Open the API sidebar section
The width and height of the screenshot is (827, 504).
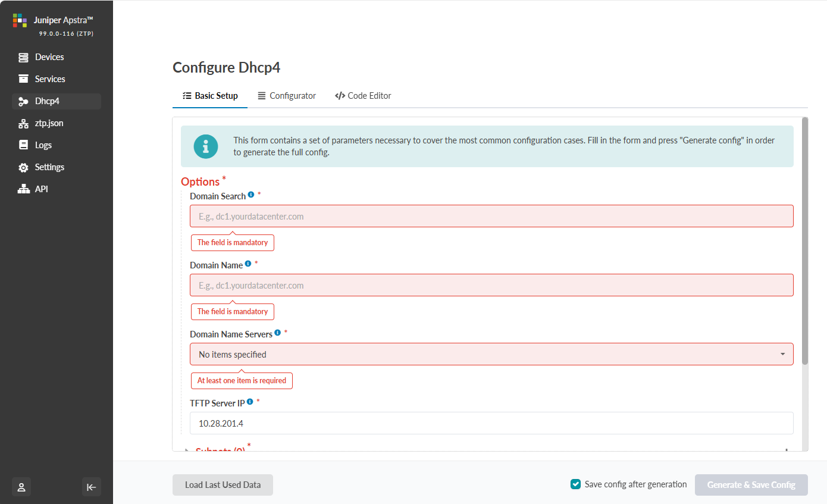[x=41, y=189]
